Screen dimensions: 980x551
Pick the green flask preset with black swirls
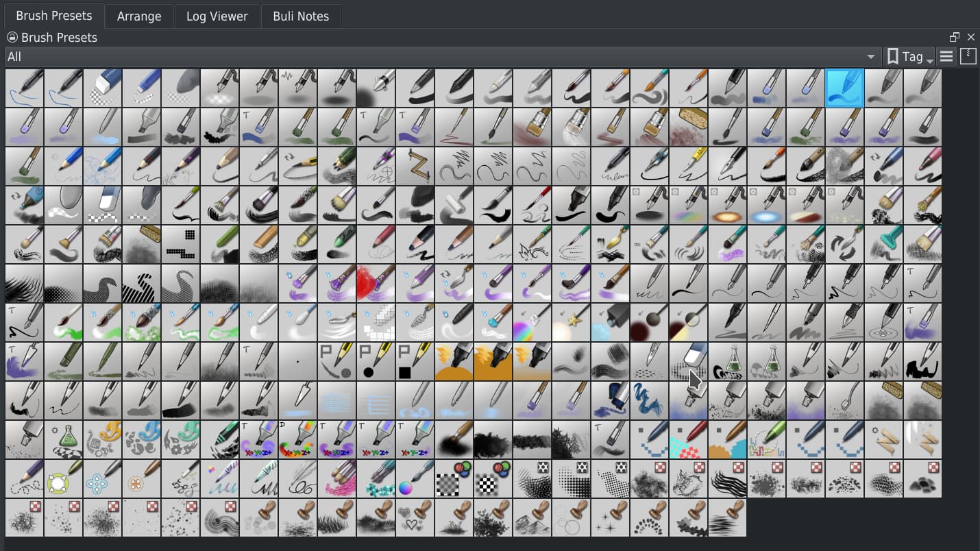[727, 361]
